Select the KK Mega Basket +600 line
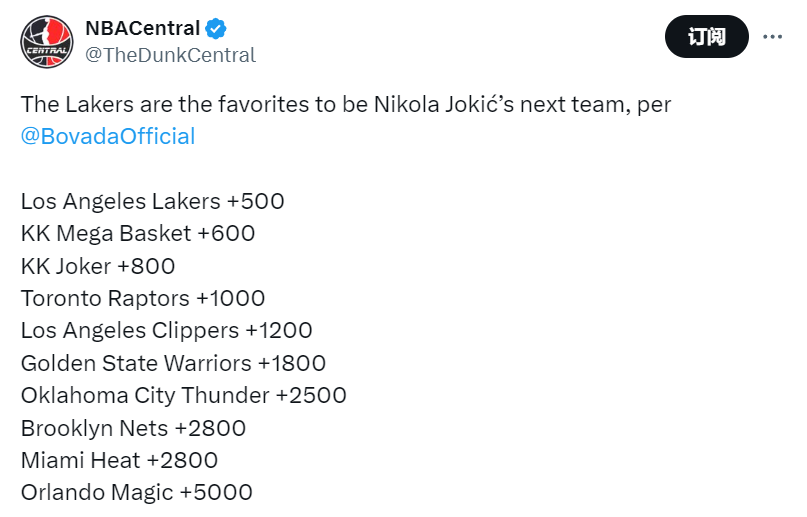The width and height of the screenshot is (807, 517). [x=138, y=234]
